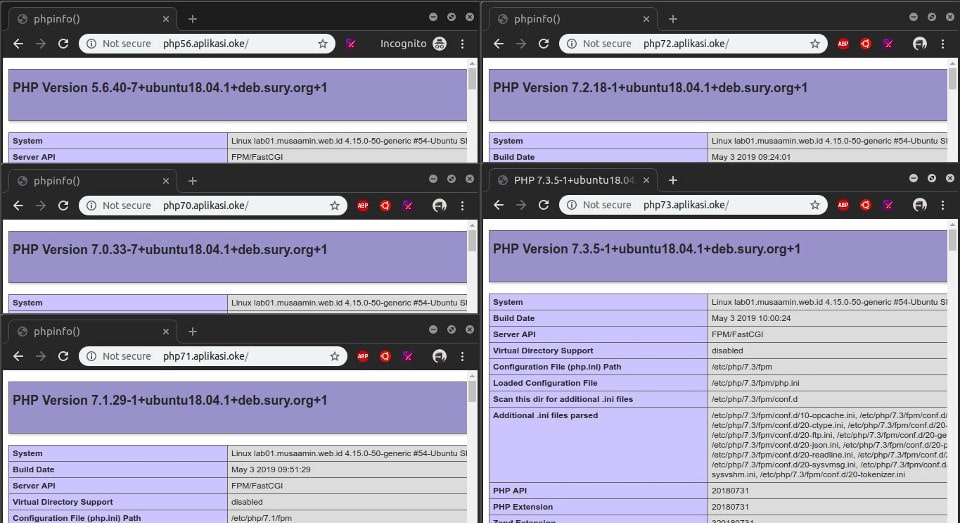View site info for the Not secure php56 page
This screenshot has width=960, height=523.
(119, 43)
